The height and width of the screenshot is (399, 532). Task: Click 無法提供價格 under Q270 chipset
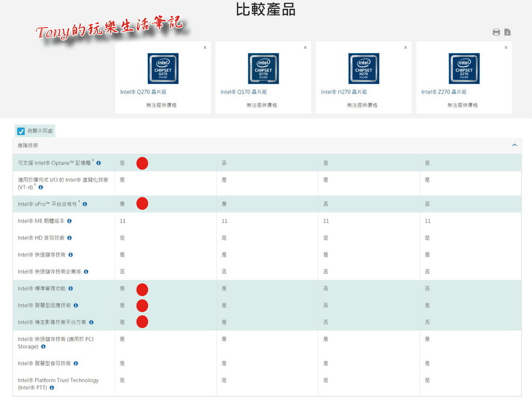[162, 105]
